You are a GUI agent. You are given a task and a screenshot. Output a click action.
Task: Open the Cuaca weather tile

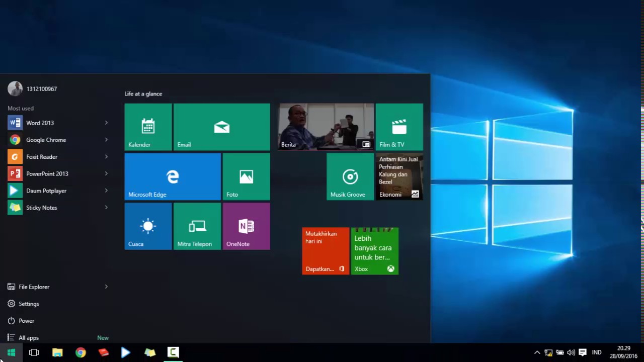tap(148, 226)
